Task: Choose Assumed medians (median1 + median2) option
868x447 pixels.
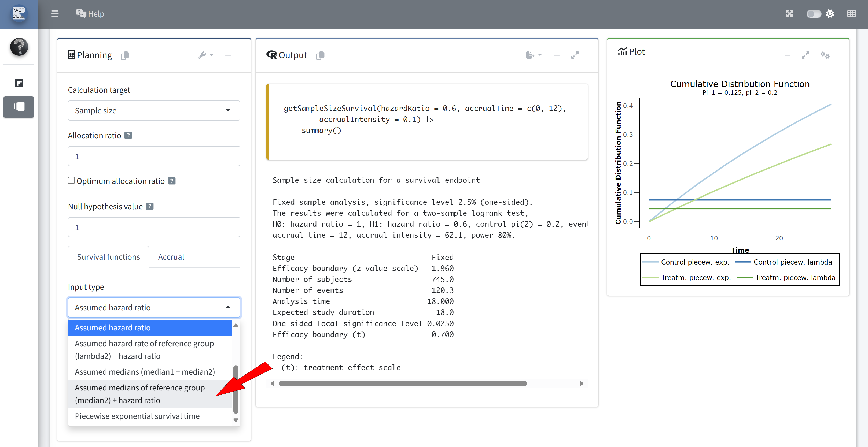Action: 145,372
